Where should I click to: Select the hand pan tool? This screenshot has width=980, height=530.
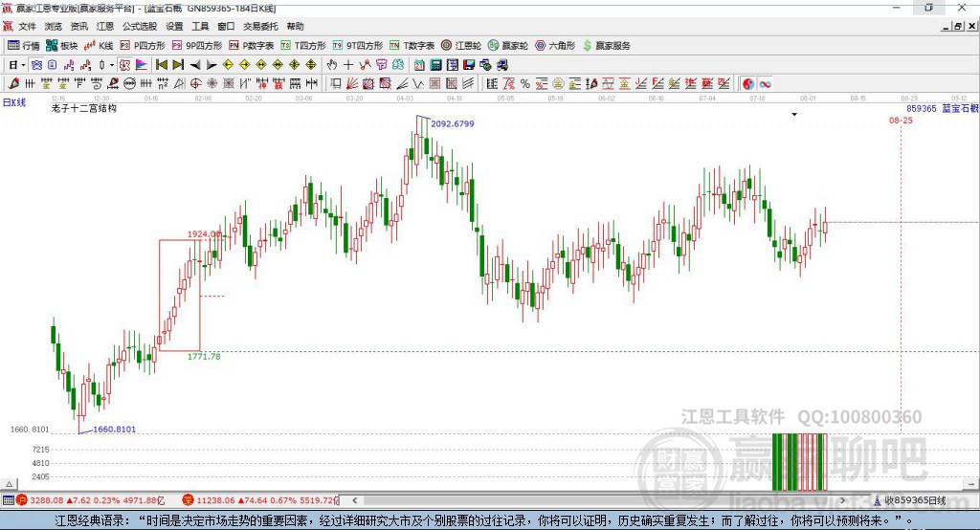click(x=331, y=65)
